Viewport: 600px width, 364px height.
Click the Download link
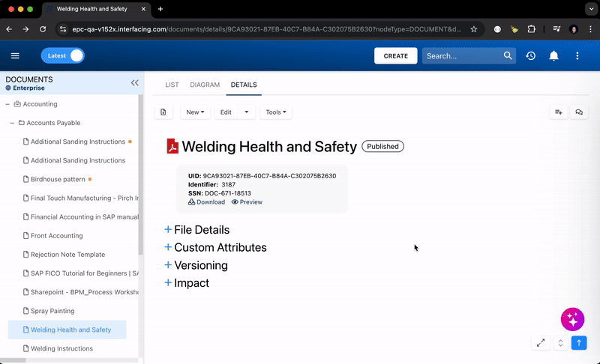(207, 202)
